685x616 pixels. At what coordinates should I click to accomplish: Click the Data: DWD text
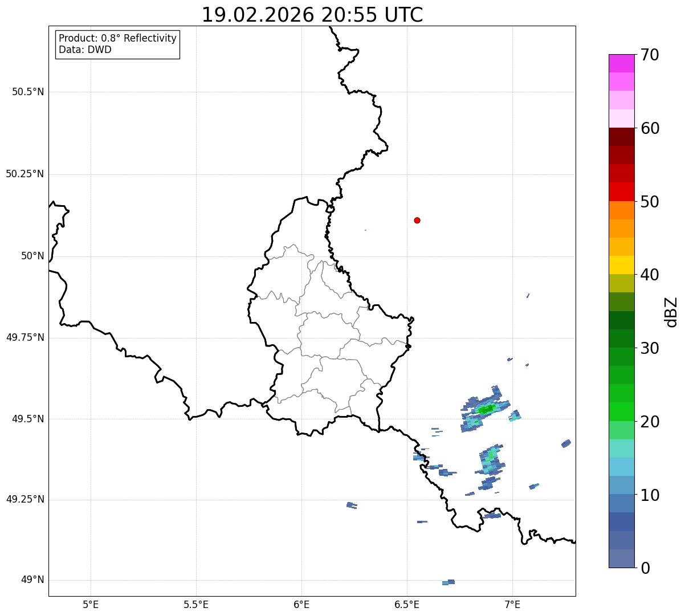click(x=85, y=50)
